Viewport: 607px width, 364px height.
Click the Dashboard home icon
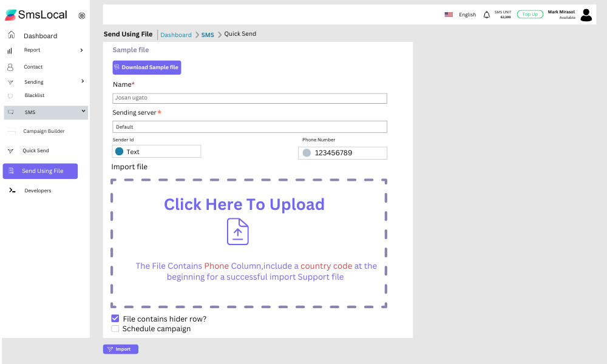[x=12, y=35]
